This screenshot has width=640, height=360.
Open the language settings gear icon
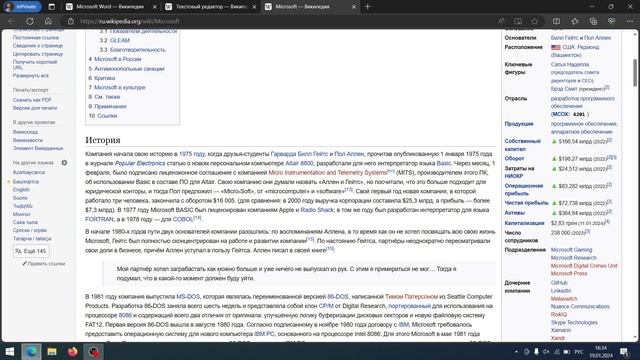tap(64, 162)
